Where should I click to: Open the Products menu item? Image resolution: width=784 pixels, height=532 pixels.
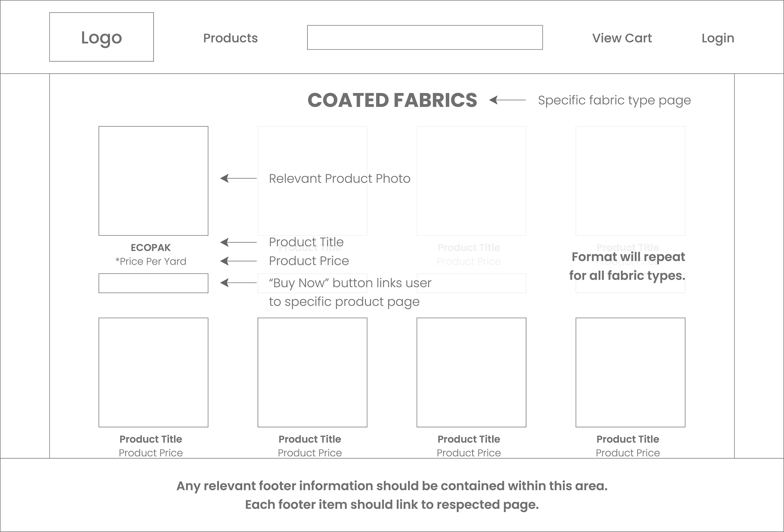231,38
